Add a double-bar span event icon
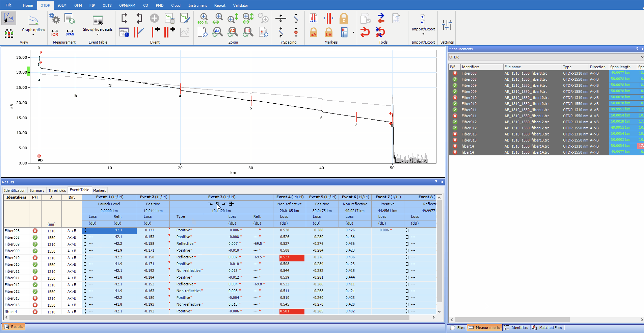The width and height of the screenshot is (644, 333). coord(170,32)
